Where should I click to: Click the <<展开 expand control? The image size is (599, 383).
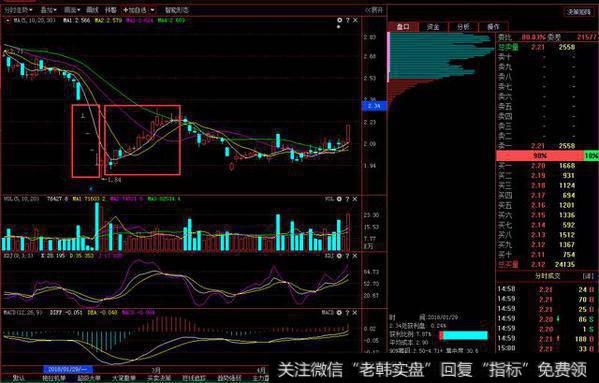pyautogui.click(x=374, y=10)
